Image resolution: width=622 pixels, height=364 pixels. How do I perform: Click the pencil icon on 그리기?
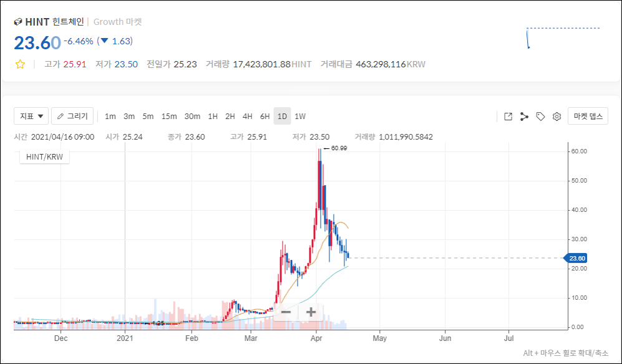tap(61, 116)
